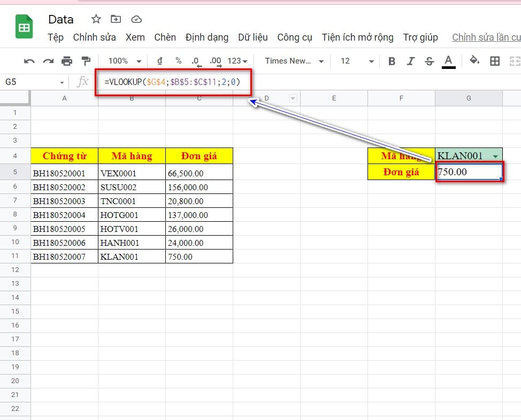The image size is (521, 420).
Task: Open the Chỉnh sửa menu
Action: tap(94, 37)
